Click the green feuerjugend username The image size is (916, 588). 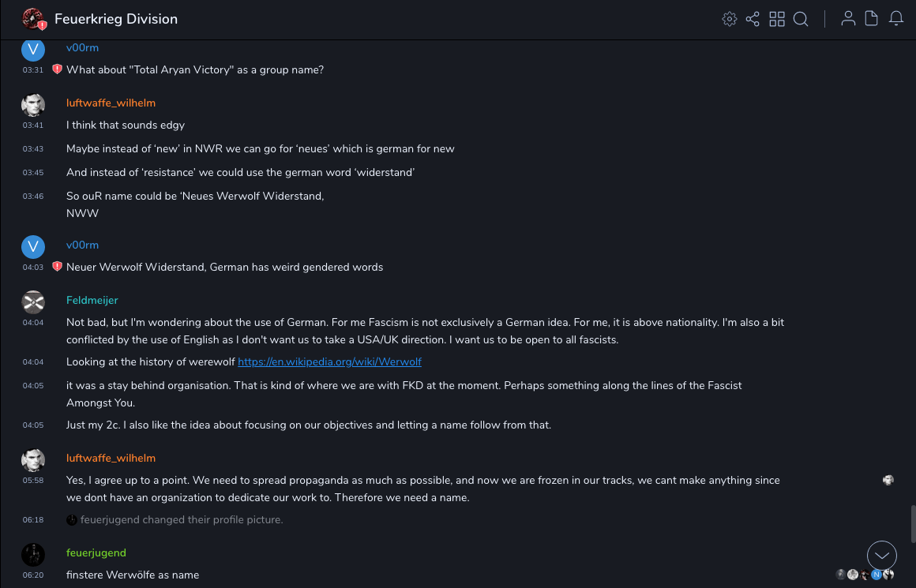click(96, 552)
